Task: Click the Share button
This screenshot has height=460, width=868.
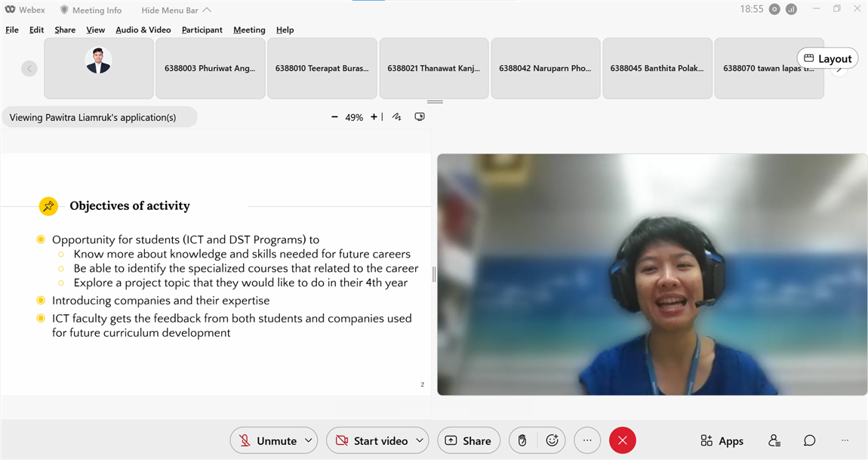Action: (468, 440)
